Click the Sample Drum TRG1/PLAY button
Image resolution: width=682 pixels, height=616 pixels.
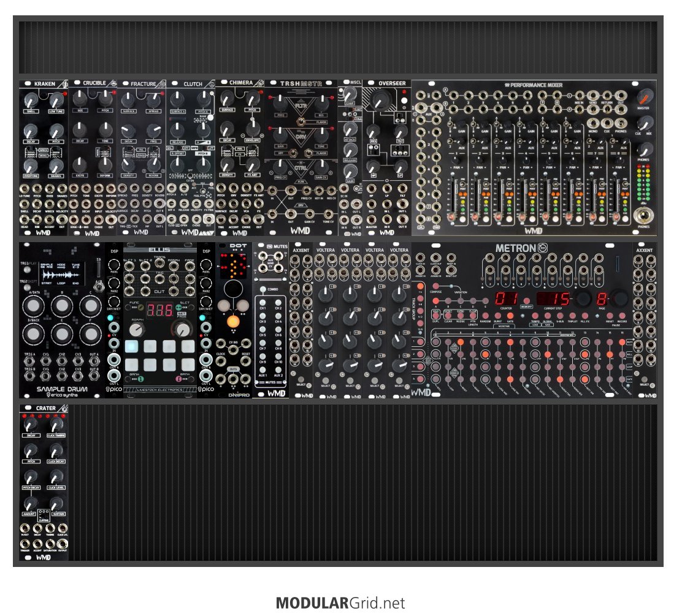tap(28, 270)
